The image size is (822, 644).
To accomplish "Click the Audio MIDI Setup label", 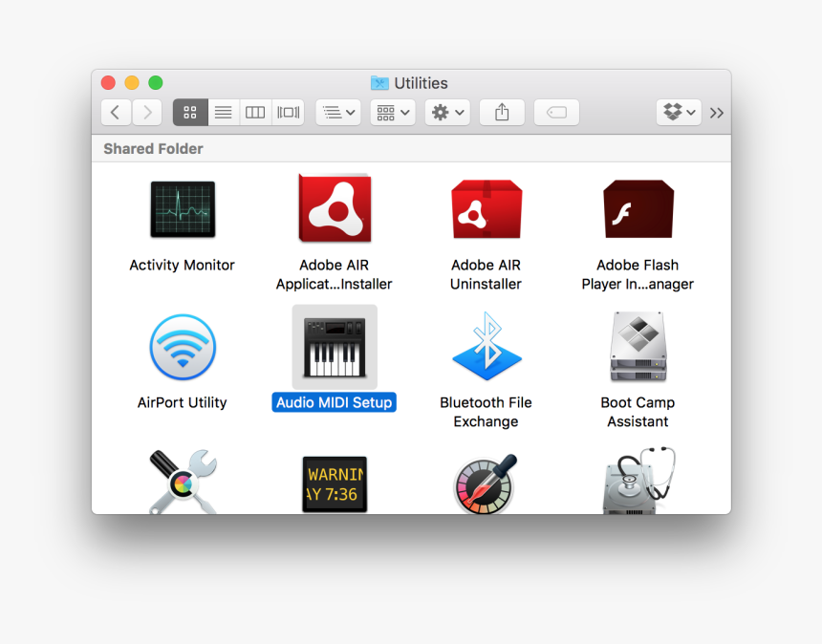I will point(334,402).
